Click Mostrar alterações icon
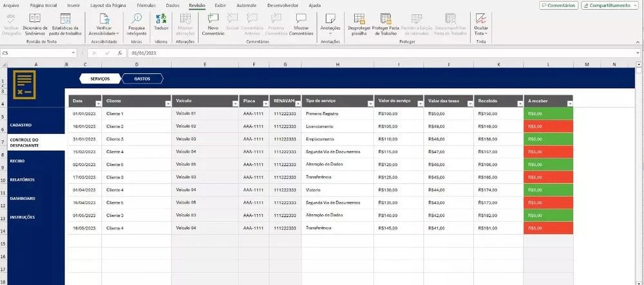This screenshot has width=644, height=285. tap(185, 19)
